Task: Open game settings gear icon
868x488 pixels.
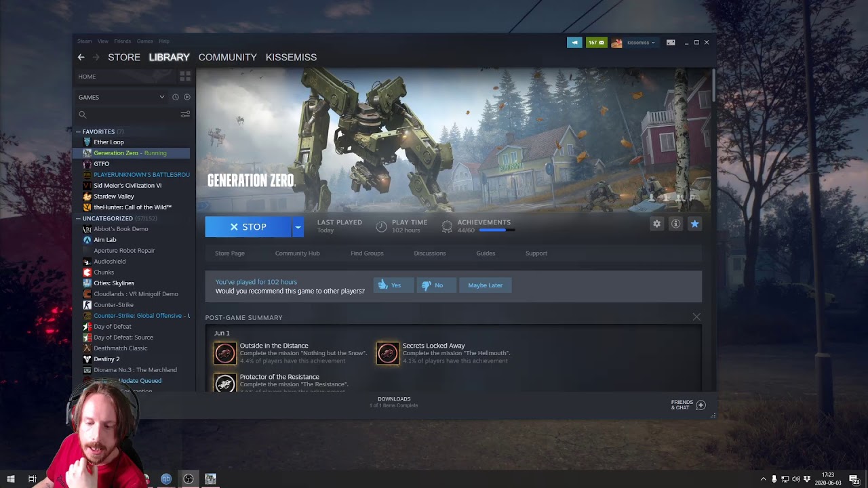Action: [x=656, y=224]
